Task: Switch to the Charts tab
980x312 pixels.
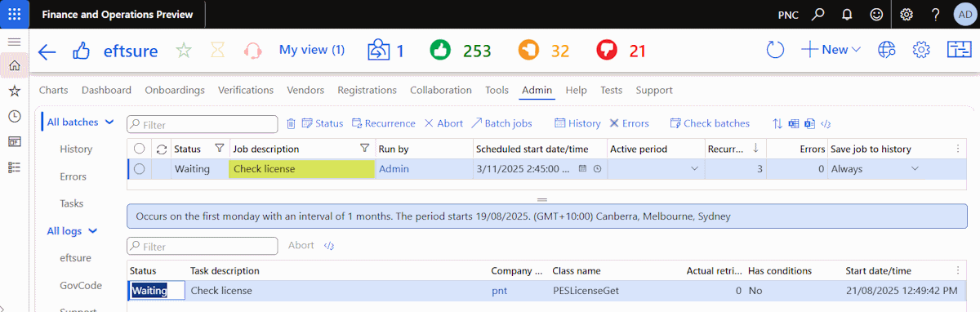Action: [54, 90]
